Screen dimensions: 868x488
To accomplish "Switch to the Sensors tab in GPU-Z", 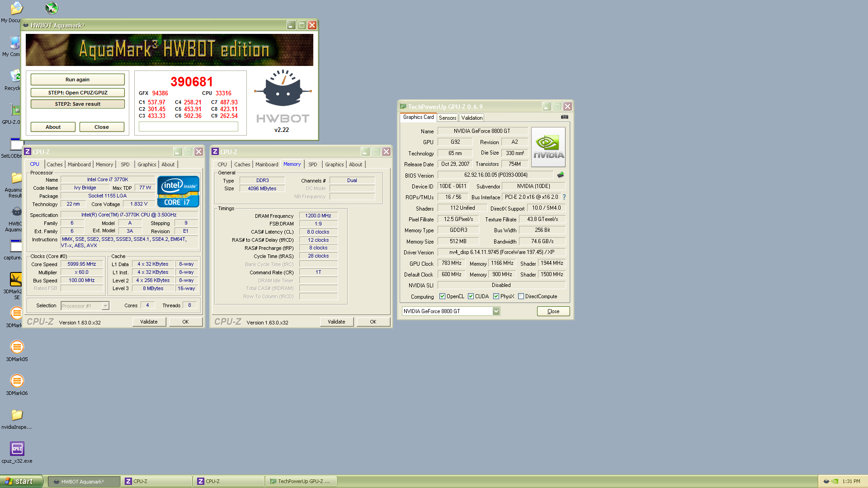I will click(x=448, y=118).
